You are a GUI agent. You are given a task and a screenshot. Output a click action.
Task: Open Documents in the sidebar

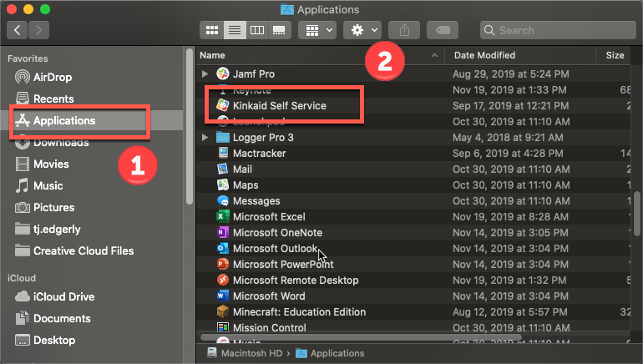(62, 319)
